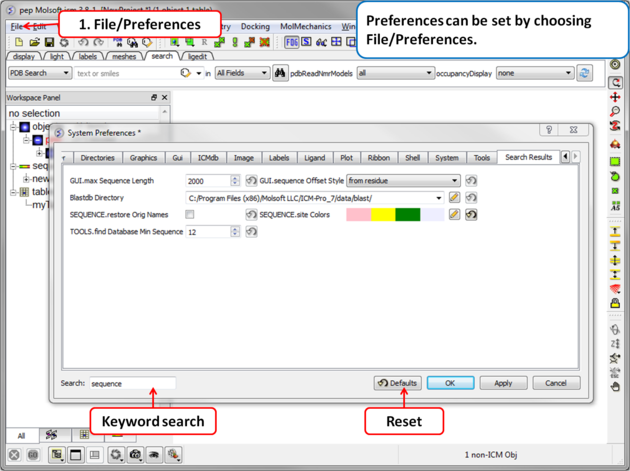Viewport: 630px width, 471px height.
Task: Select the Ribbon preferences tab
Action: [x=378, y=157]
